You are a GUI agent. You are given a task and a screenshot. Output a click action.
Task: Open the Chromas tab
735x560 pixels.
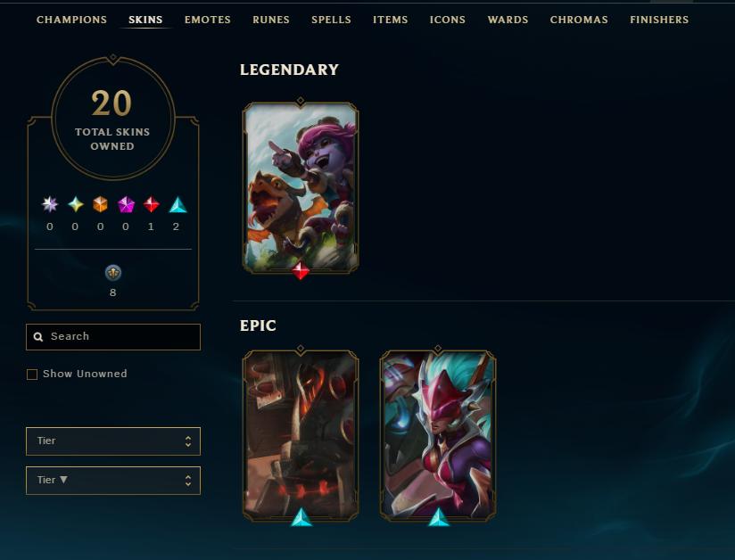pyautogui.click(x=579, y=20)
